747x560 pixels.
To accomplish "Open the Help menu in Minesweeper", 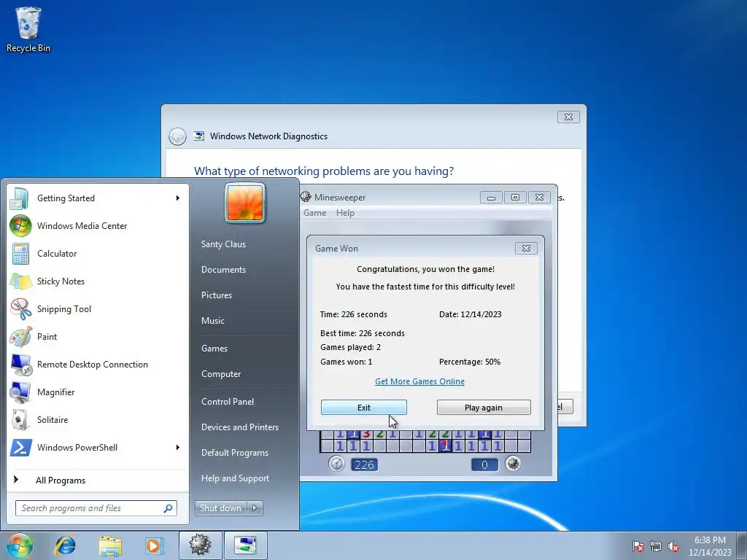I will 345,213.
